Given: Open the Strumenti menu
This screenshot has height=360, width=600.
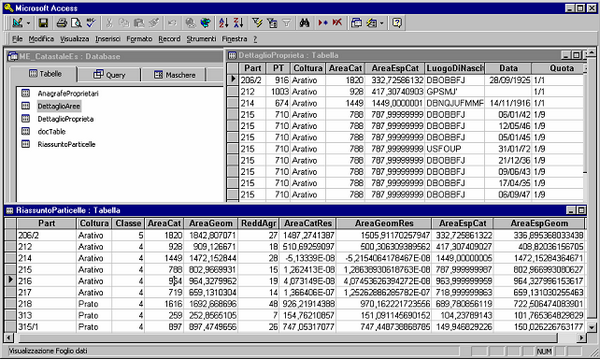Looking at the screenshot, I should (201, 39).
